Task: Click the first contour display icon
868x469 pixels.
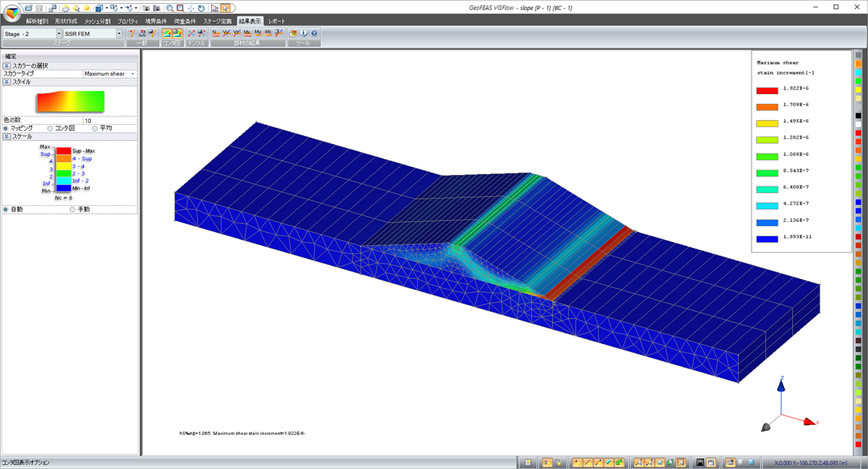Action: [166, 33]
